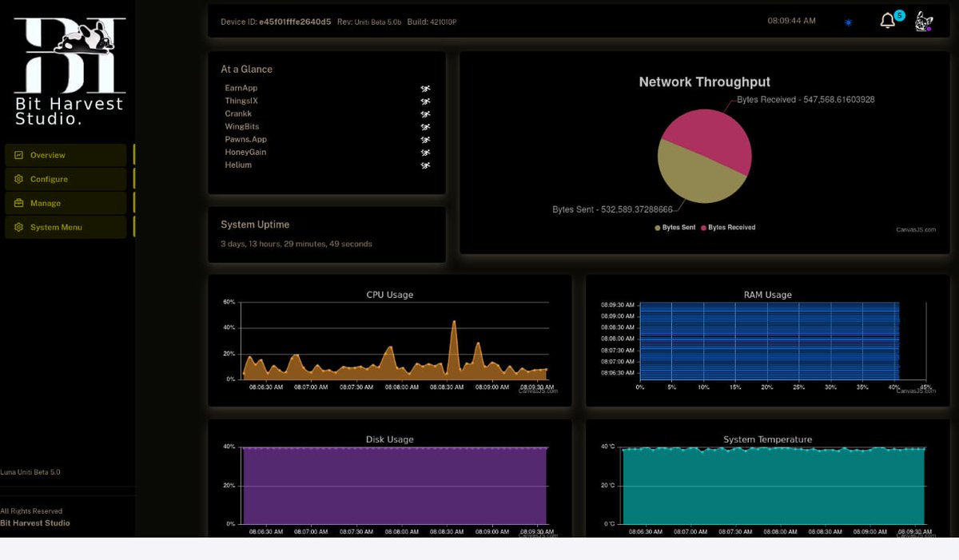This screenshot has height=560, width=959.
Task: Click the Overview chart icon in sidebar
Action: (x=18, y=155)
